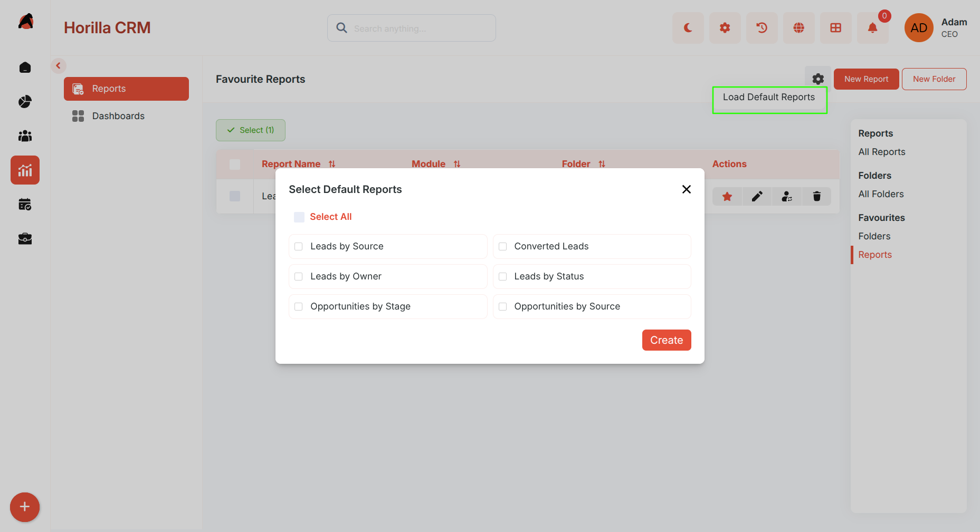Screen dimensions: 980x532
Task: Click the Create button
Action: point(667,340)
